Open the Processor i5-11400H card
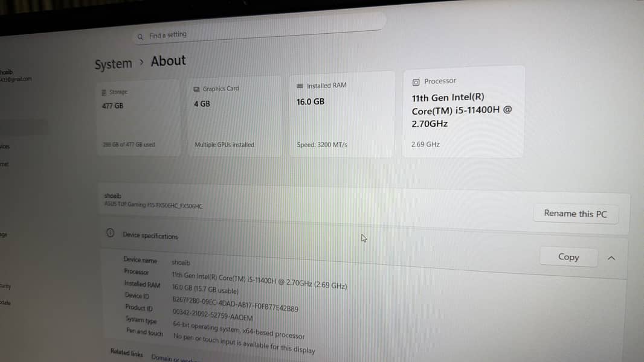 [463, 112]
